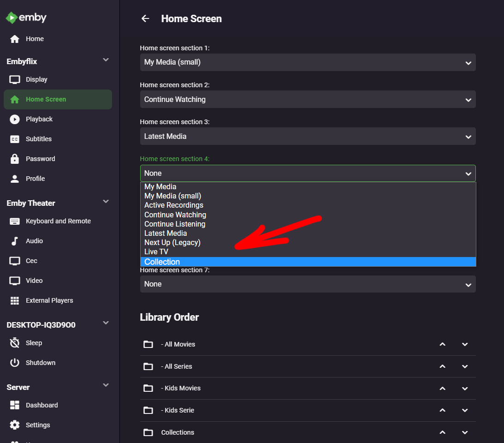The image size is (504, 443).
Task: Click the Emby logo
Action: [x=26, y=18]
